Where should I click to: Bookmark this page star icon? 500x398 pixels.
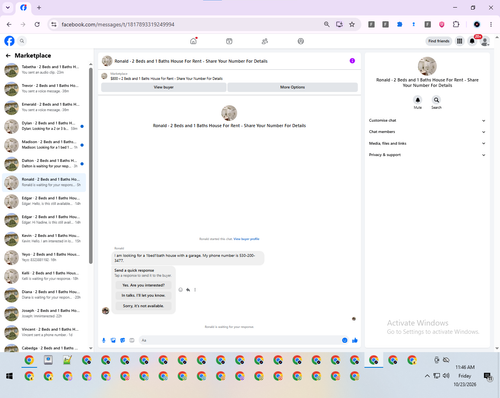pyautogui.click(x=352, y=24)
